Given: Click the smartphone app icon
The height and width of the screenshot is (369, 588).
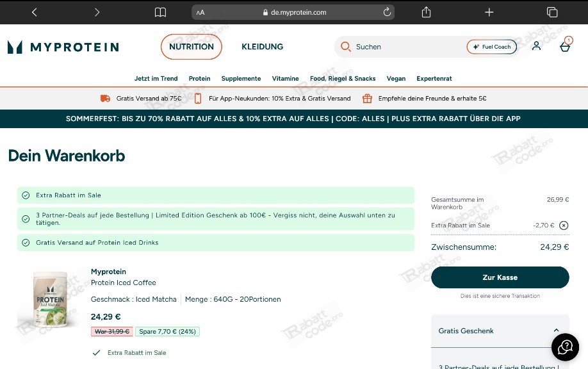Looking at the screenshot, I should (198, 98).
